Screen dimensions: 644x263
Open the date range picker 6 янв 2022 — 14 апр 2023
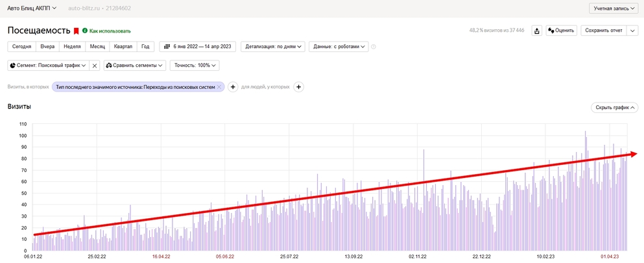198,47
